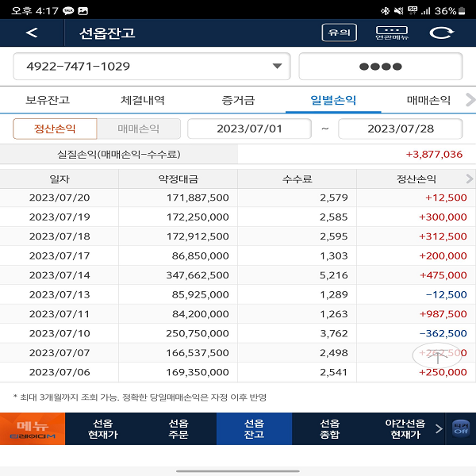Select the start date 2023/07/01 field
This screenshot has width=476, height=476.
[x=249, y=129]
